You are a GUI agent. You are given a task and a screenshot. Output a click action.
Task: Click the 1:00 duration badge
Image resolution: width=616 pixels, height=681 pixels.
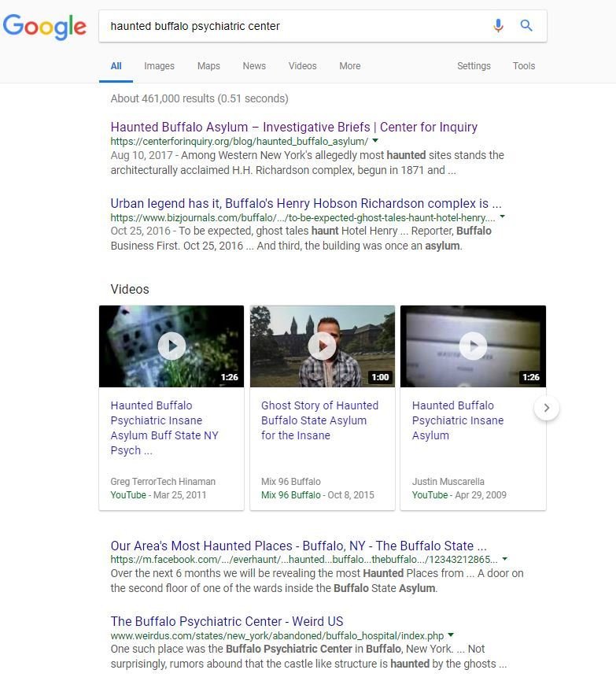pyautogui.click(x=380, y=377)
